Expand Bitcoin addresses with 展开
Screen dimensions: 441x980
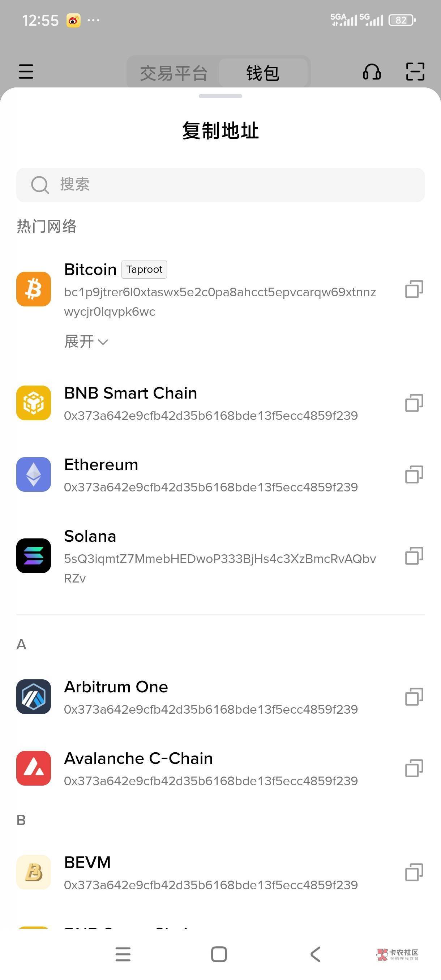(x=86, y=341)
